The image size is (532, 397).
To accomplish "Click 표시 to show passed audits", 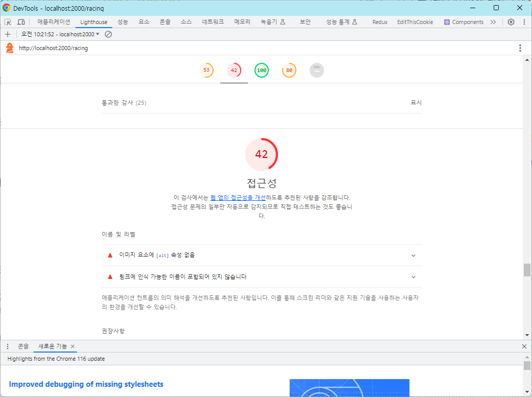I will click(416, 103).
